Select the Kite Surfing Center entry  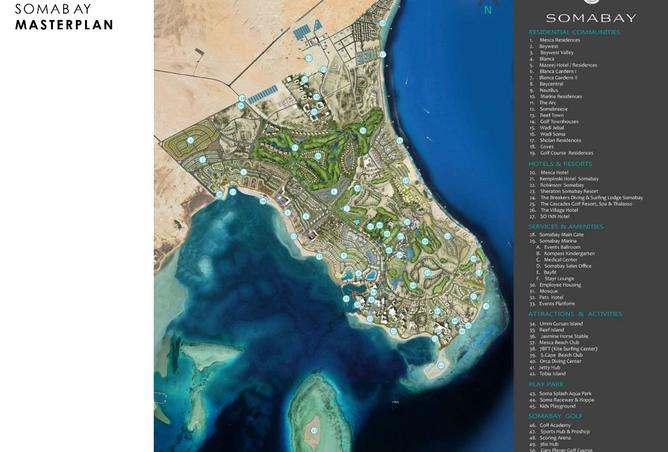point(563,348)
